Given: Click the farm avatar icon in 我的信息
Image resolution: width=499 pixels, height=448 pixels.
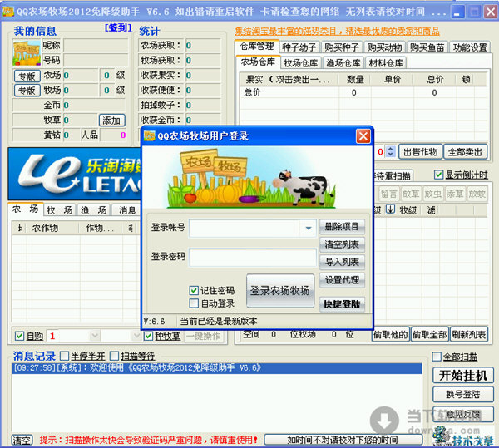Looking at the screenshot, I should point(27,52).
